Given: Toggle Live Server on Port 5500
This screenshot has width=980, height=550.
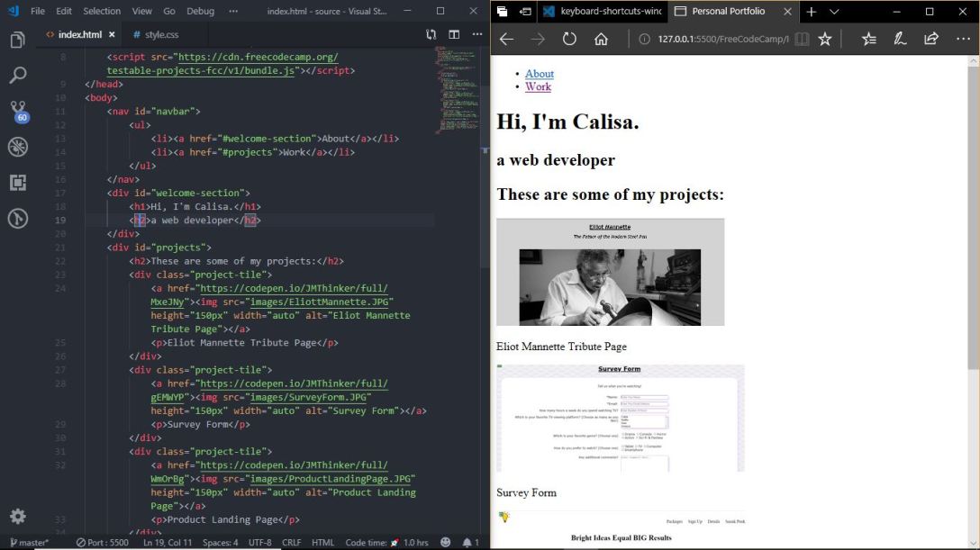Looking at the screenshot, I should coord(103,543).
